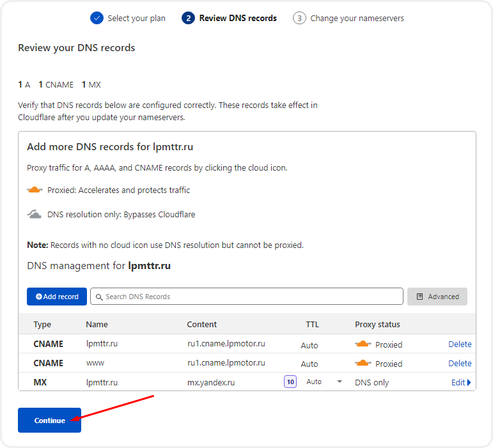Toggle proxied cloud icon for lpmttr.ru CNAME
This screenshot has width=493, height=448.
(x=363, y=344)
